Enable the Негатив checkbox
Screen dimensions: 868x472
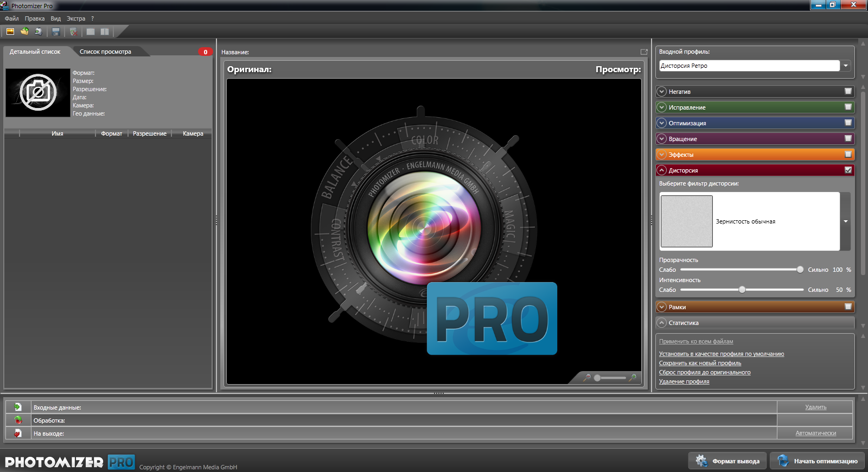(848, 91)
